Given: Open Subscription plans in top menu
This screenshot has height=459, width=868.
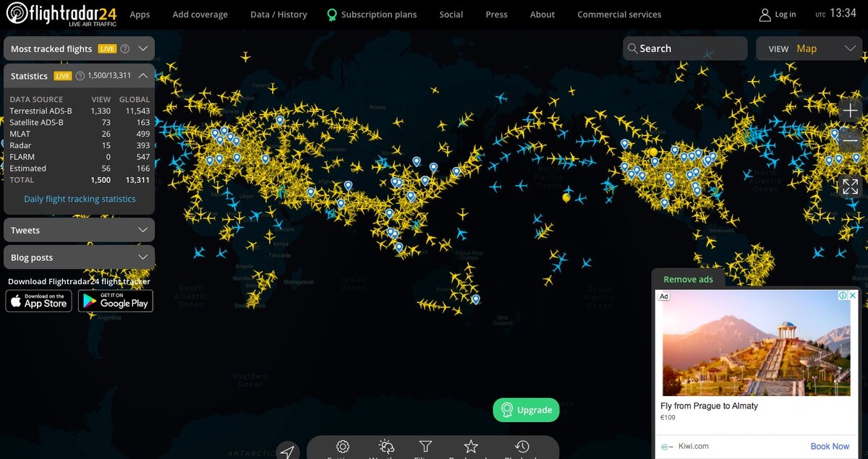Looking at the screenshot, I should tap(372, 14).
